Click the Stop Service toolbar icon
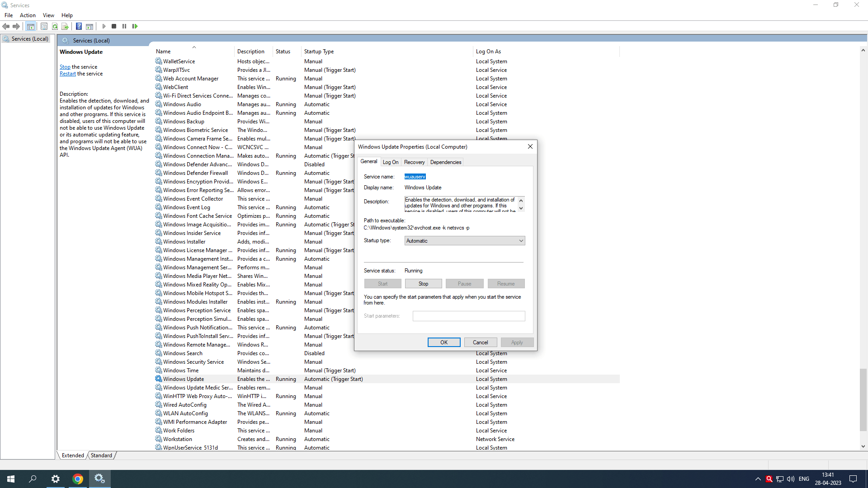Screen dimensions: 868x488 (114, 26)
